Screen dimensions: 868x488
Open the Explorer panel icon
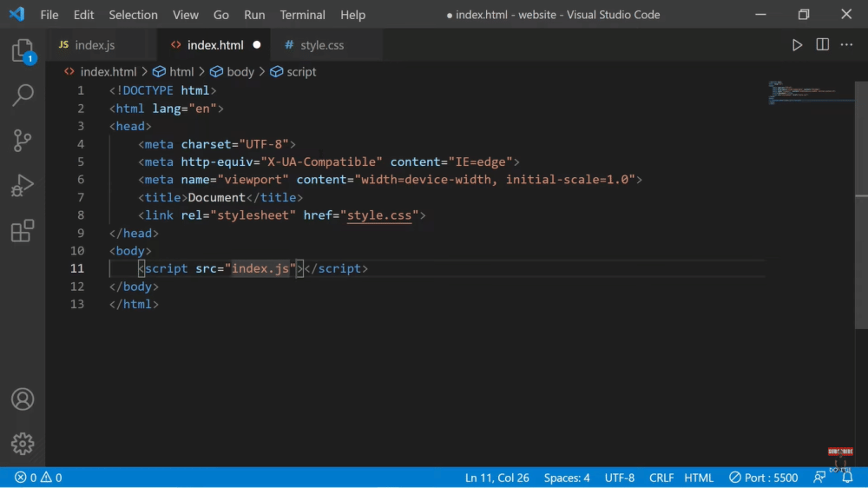click(23, 50)
